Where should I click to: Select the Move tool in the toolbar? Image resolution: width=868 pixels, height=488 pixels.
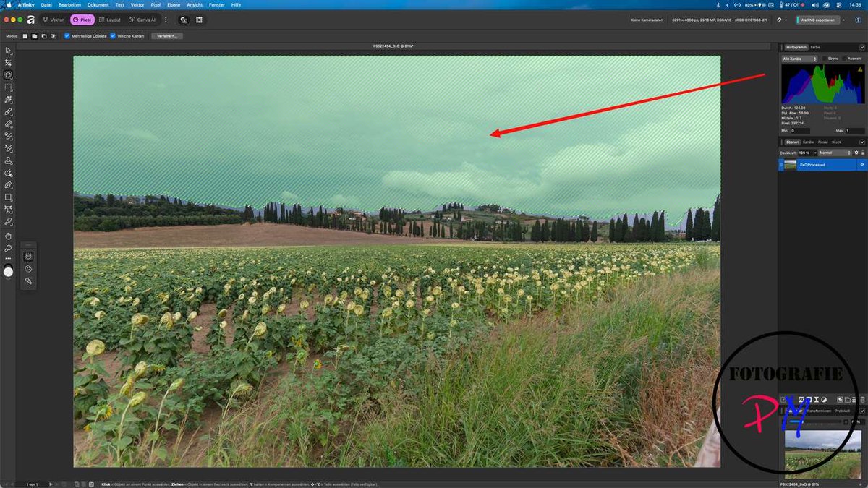[x=9, y=51]
